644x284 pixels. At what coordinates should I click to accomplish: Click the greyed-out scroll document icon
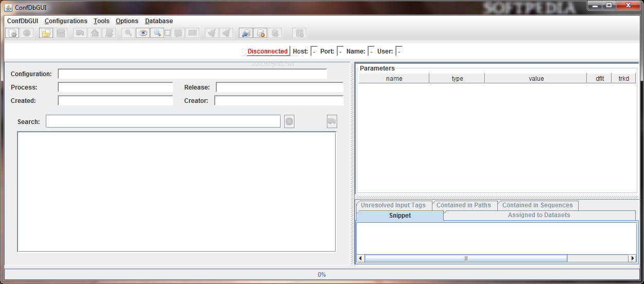[109, 33]
